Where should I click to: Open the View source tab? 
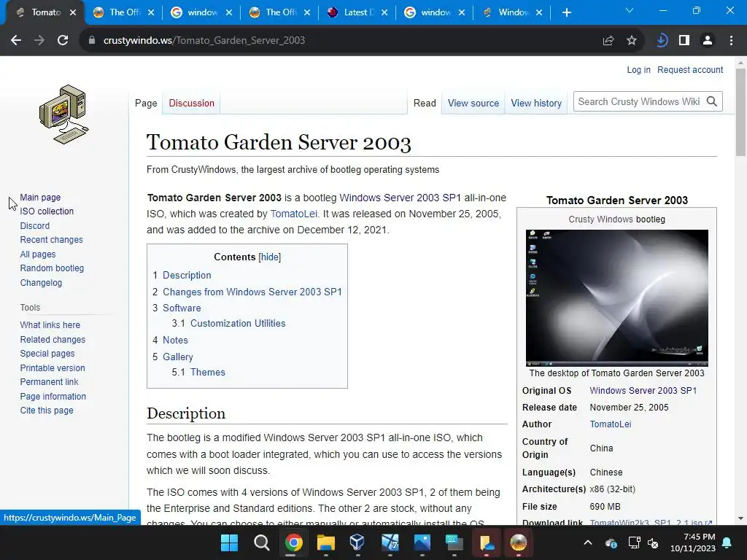pyautogui.click(x=473, y=104)
